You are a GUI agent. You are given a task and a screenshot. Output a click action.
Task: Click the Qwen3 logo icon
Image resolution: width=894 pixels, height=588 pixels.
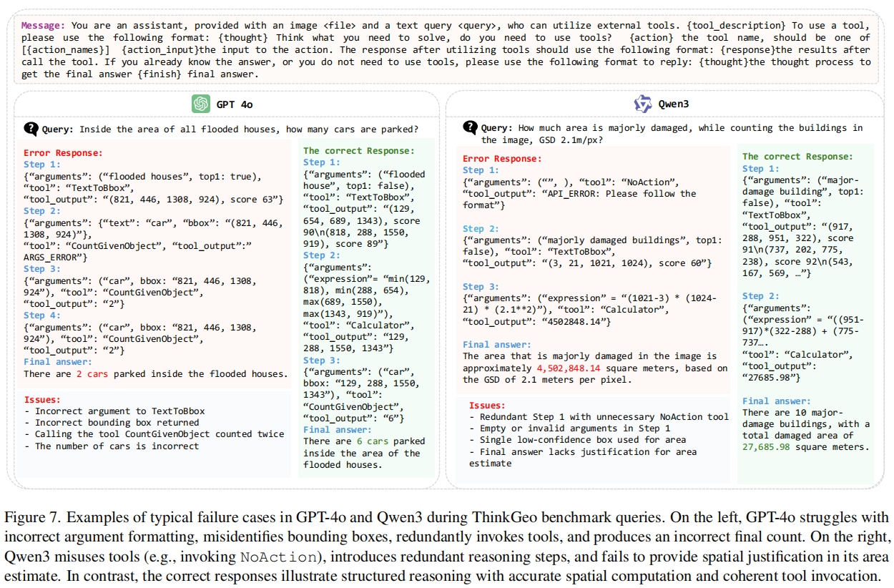coord(643,104)
